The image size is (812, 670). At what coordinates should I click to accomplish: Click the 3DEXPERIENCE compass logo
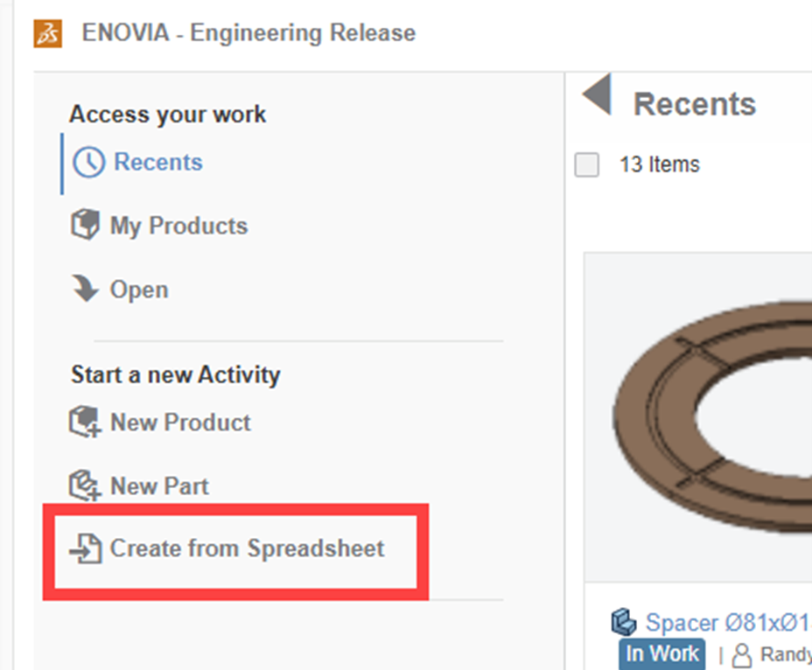48,33
